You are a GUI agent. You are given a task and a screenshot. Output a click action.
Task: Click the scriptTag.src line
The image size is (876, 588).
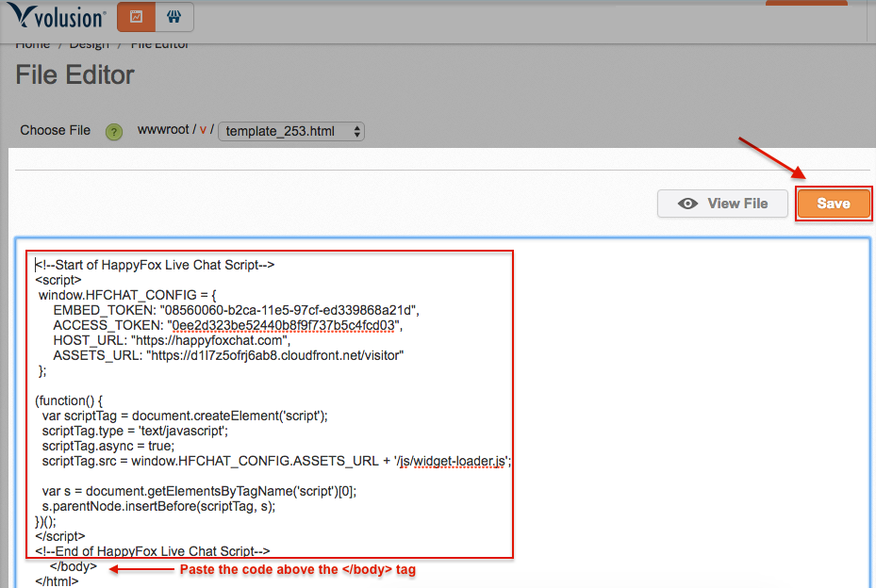point(276,461)
